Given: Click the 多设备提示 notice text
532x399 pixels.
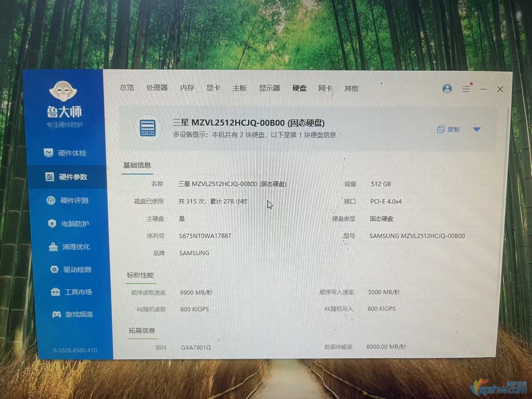Looking at the screenshot, I should pos(255,135).
